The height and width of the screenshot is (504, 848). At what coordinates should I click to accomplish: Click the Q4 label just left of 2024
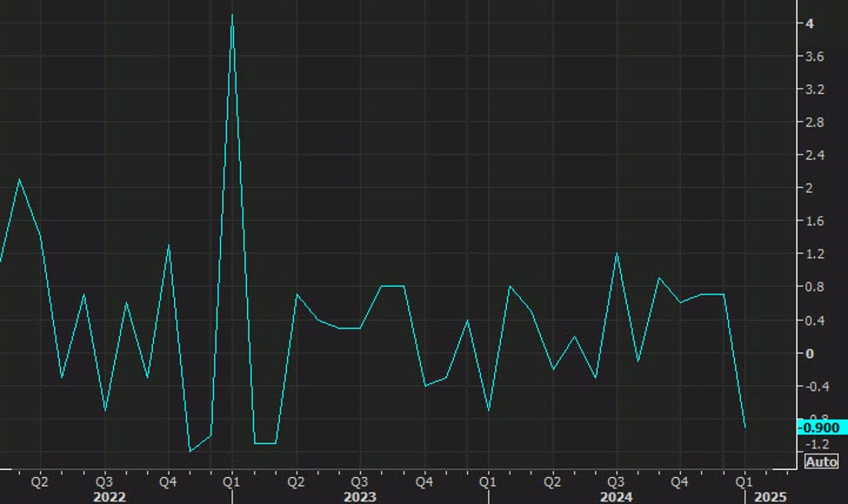pos(424,481)
